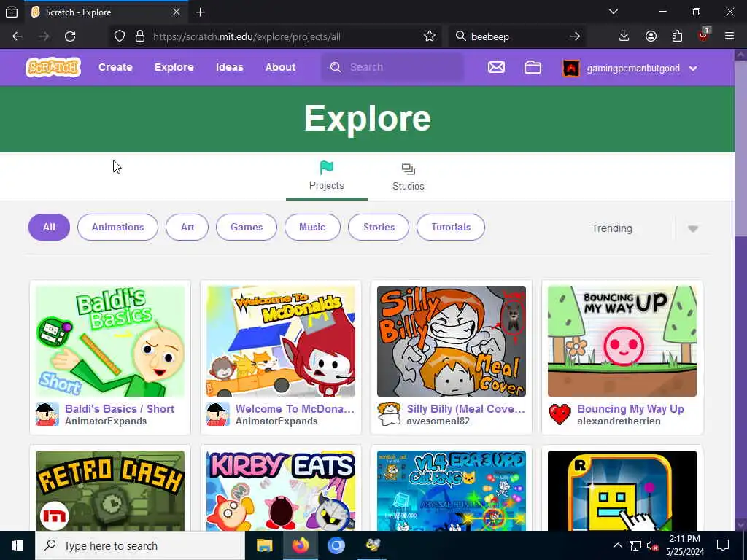
Task: Open Bouncing My Way Up title link
Action: coord(630,408)
